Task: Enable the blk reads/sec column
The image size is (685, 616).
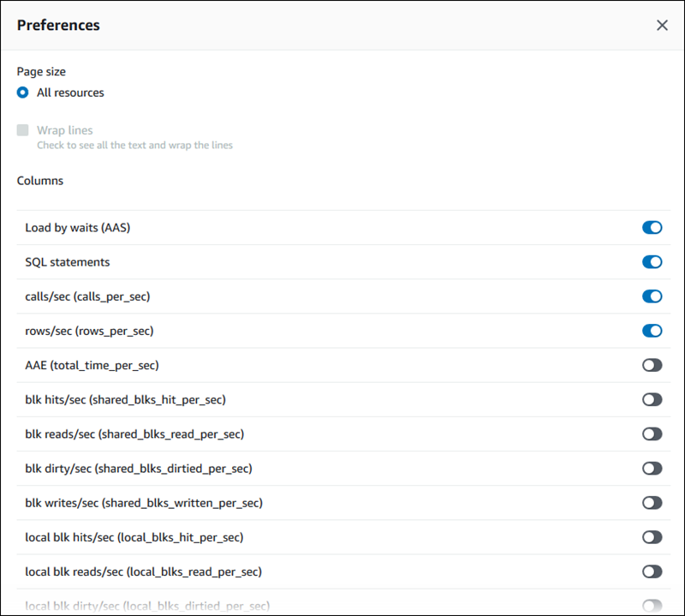Action: pyautogui.click(x=652, y=434)
